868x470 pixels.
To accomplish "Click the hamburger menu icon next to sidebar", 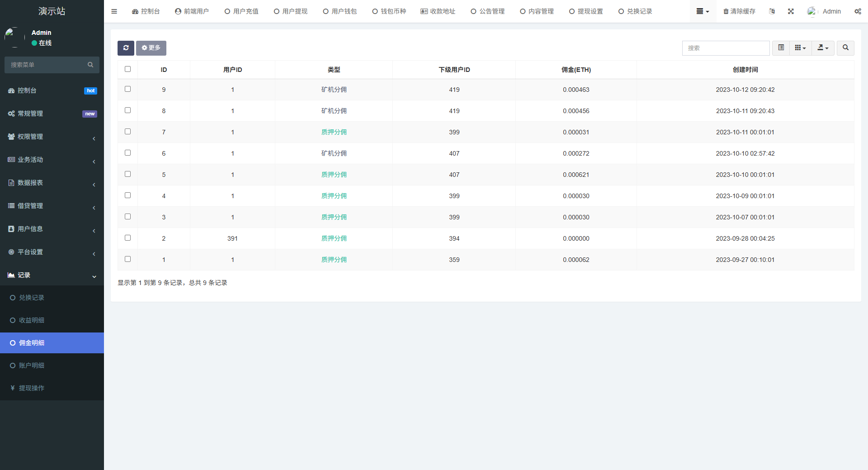I will [x=114, y=11].
